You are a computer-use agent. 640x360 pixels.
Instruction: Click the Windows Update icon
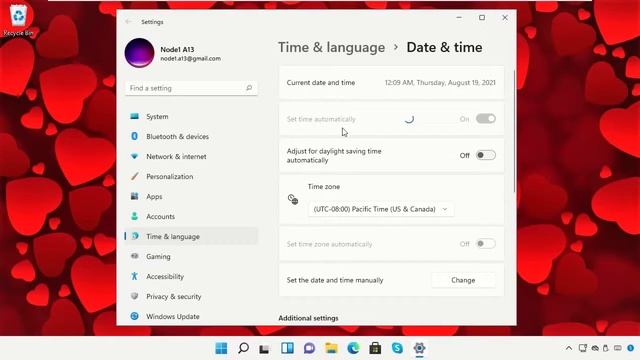pos(134,316)
